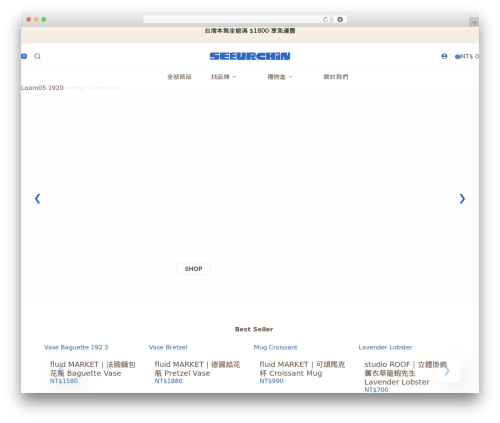
Task: Expand the 禮物盒 navigation dropdown
Action: tap(280, 77)
